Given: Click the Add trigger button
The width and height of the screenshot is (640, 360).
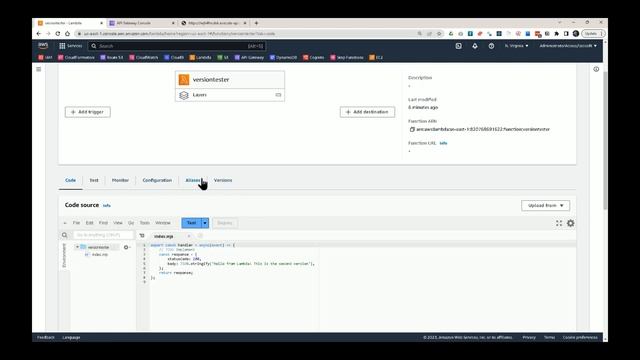Looking at the screenshot, I should 88,112.
